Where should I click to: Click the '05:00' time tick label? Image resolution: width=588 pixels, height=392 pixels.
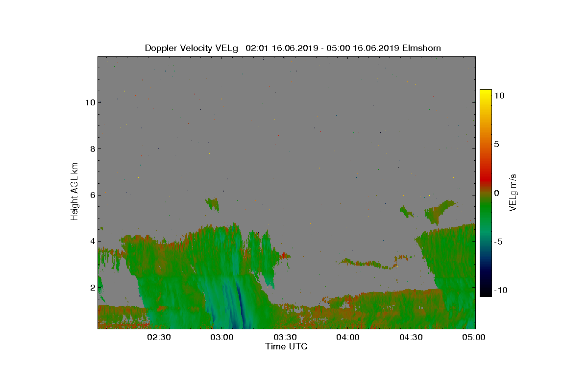coord(473,337)
